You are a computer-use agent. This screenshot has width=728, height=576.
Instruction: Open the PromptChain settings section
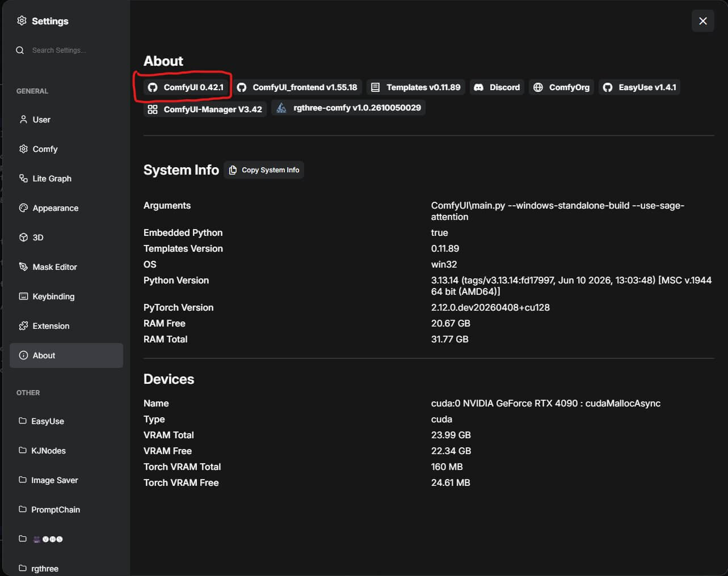coord(66,510)
